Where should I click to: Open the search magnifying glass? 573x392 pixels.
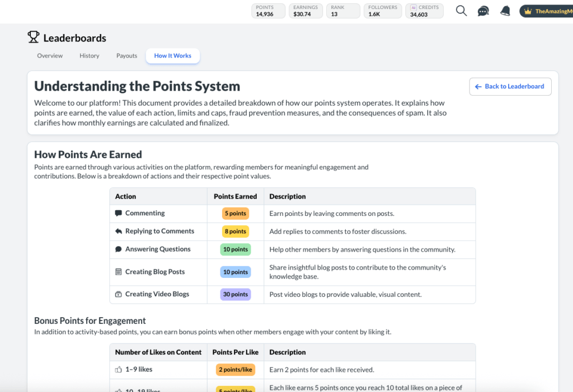(461, 11)
